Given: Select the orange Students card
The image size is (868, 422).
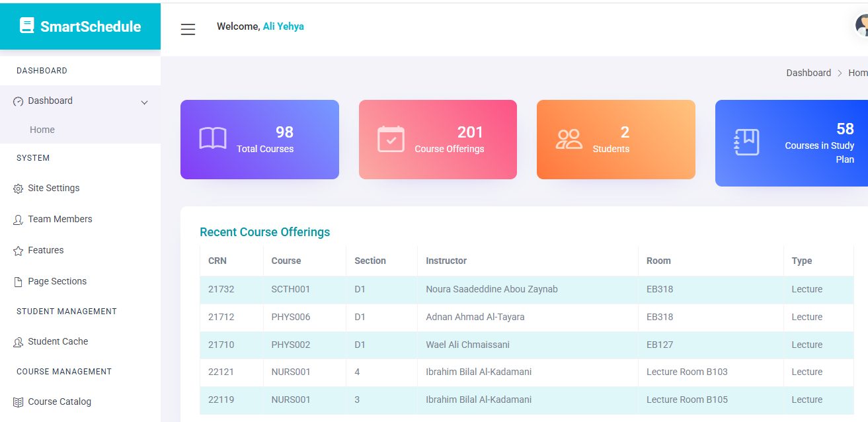Looking at the screenshot, I should coord(615,140).
